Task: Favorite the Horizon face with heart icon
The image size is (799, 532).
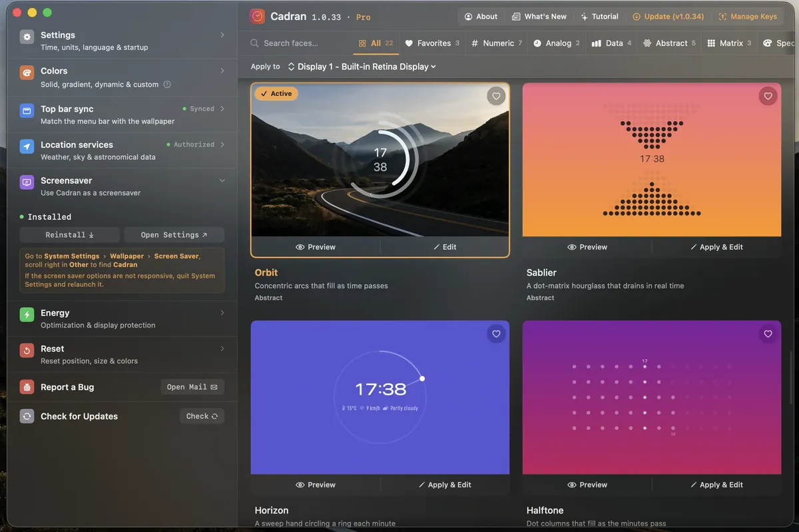Action: pos(496,334)
